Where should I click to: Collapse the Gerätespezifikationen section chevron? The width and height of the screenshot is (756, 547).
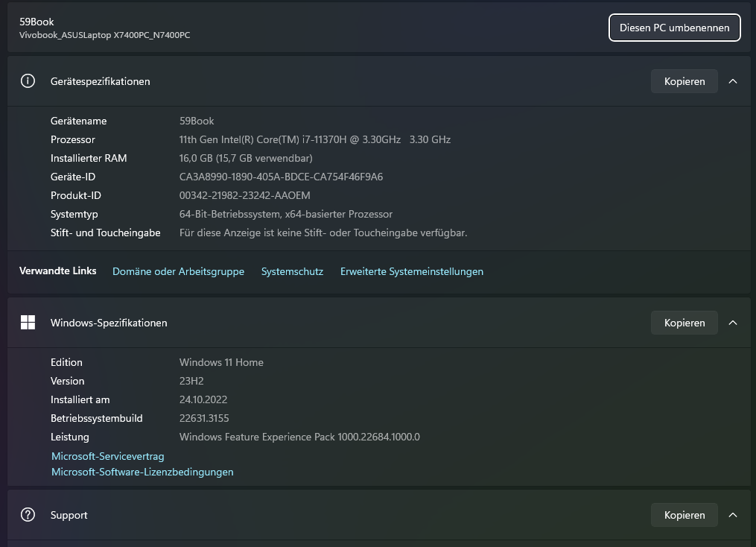coord(732,81)
